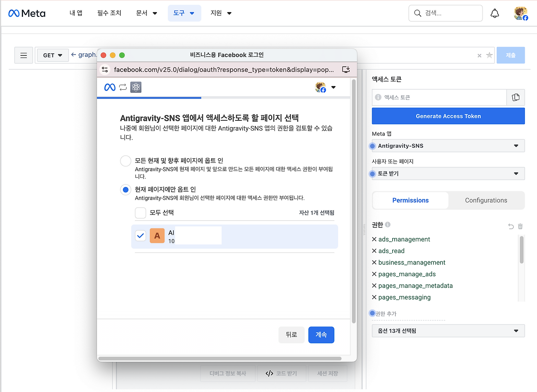537x392 pixels.
Task: Click the site info icon in popup address bar
Action: (x=105, y=70)
